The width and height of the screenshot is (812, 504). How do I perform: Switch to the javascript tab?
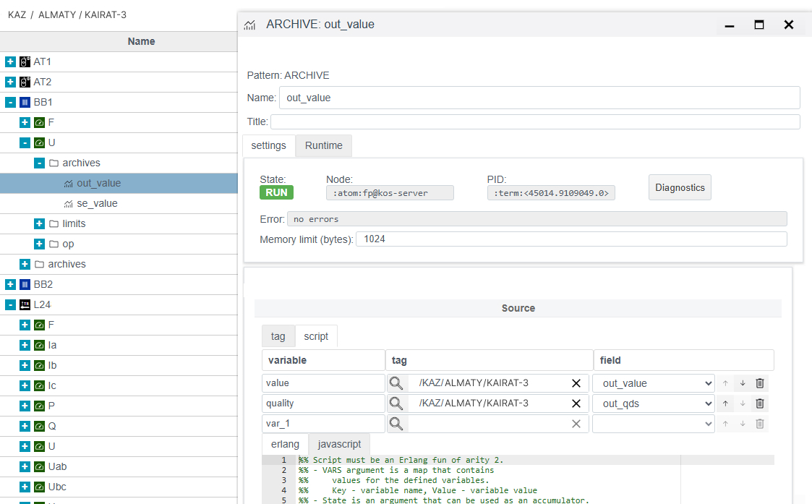pyautogui.click(x=339, y=444)
